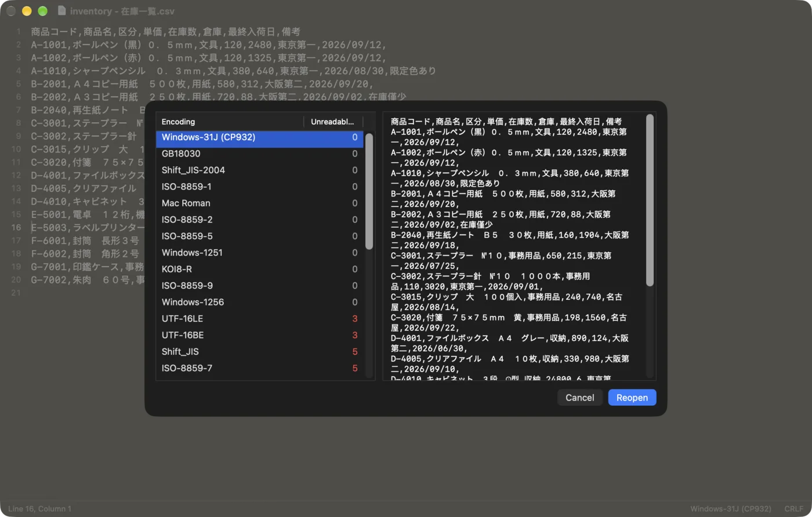Click the green zoom window button

(42, 11)
